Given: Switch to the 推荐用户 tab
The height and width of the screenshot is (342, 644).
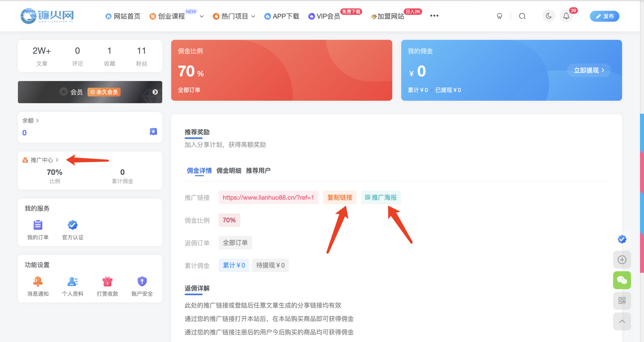Looking at the screenshot, I should pyautogui.click(x=258, y=171).
